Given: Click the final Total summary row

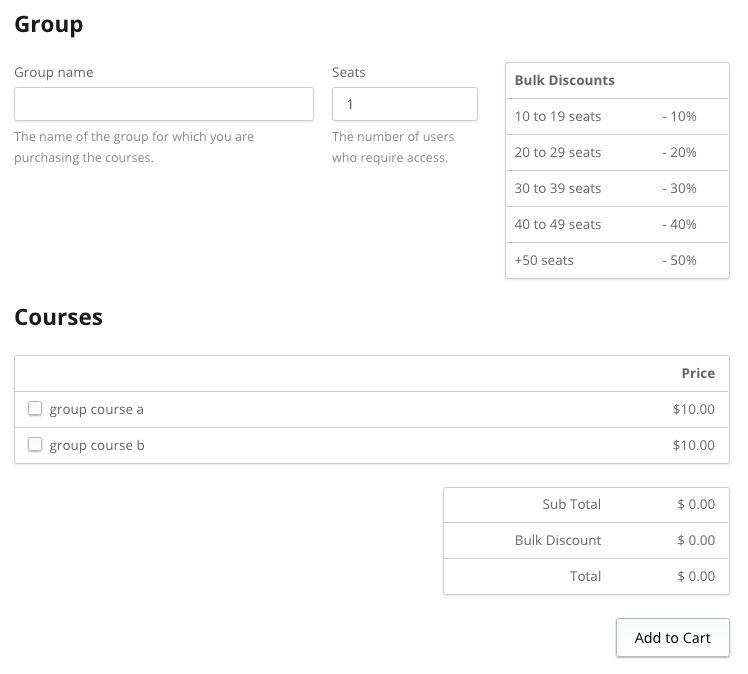Looking at the screenshot, I should [x=586, y=576].
